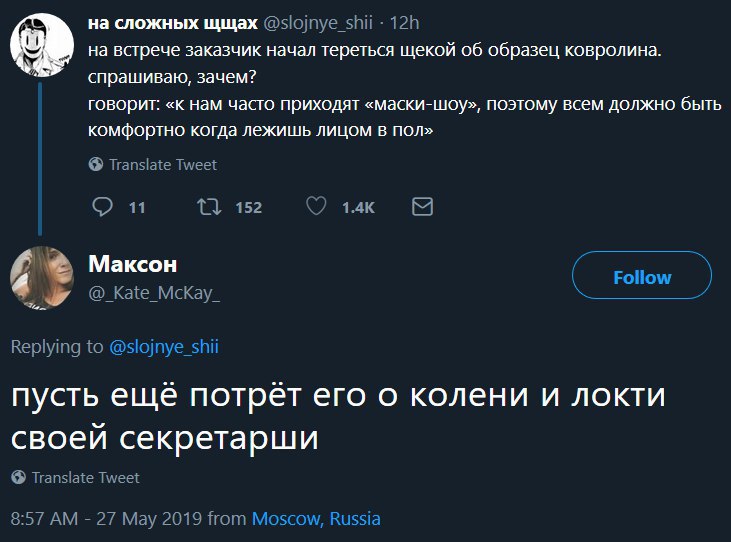
Task: Open the Максон profile picture
Action: (40, 277)
